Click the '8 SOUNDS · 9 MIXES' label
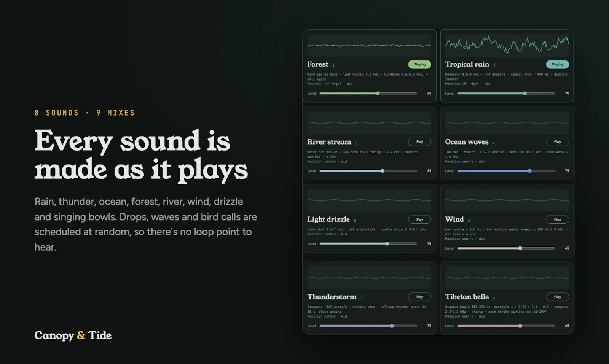Viewport: 609px width, 364px height. 85,113
